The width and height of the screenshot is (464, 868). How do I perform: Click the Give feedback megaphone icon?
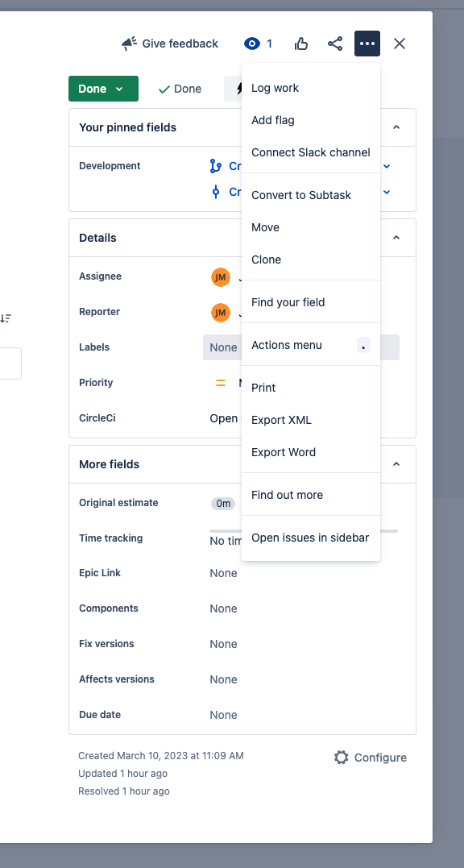[128, 44]
